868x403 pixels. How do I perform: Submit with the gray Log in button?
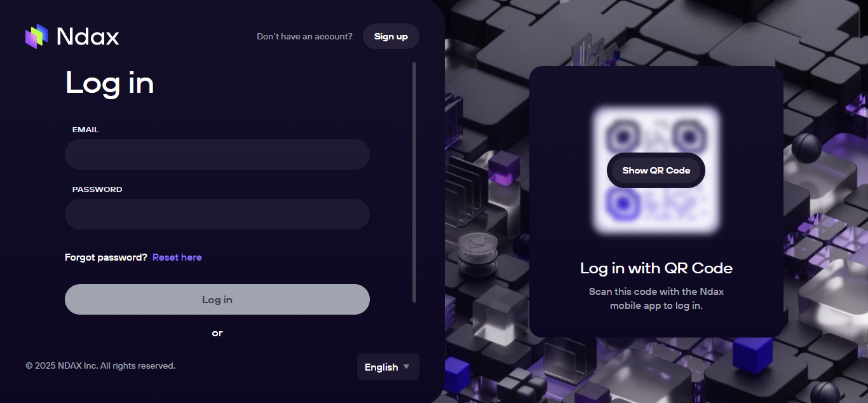(217, 299)
